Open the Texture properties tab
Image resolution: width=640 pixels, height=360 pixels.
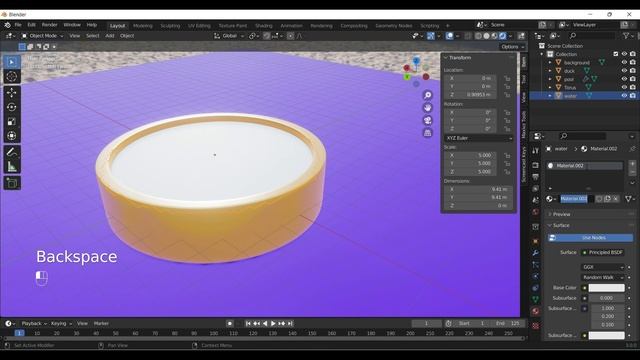[536, 326]
